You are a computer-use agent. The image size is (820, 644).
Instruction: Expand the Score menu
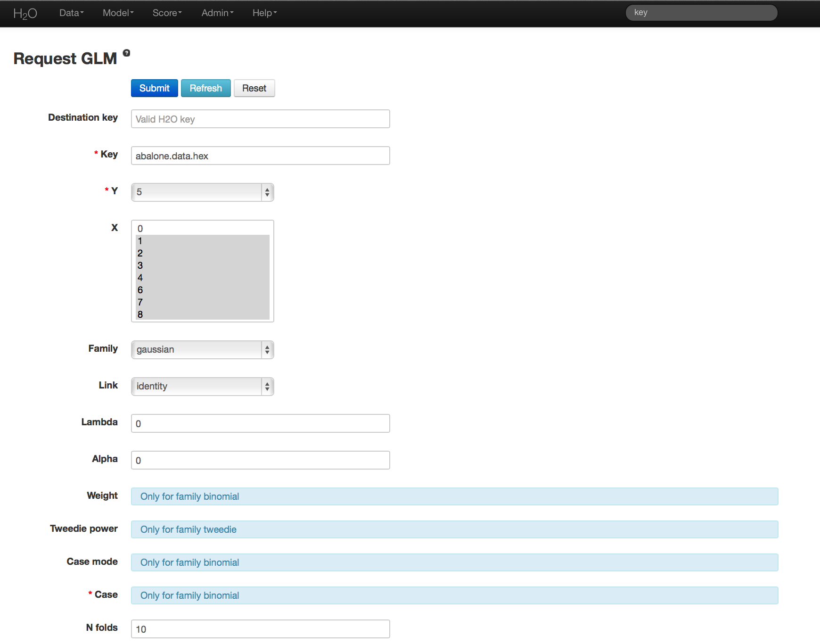[x=167, y=13]
